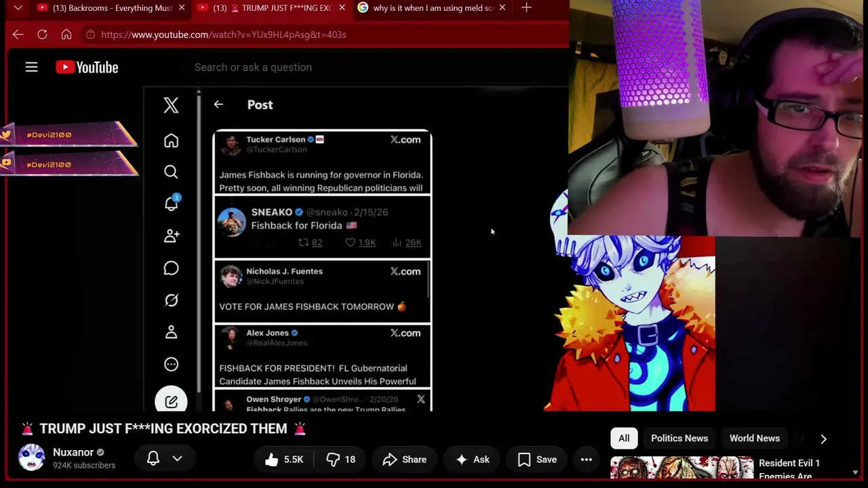This screenshot has width=868, height=488.
Task: Go back using the arrow beside Post
Action: click(x=218, y=104)
